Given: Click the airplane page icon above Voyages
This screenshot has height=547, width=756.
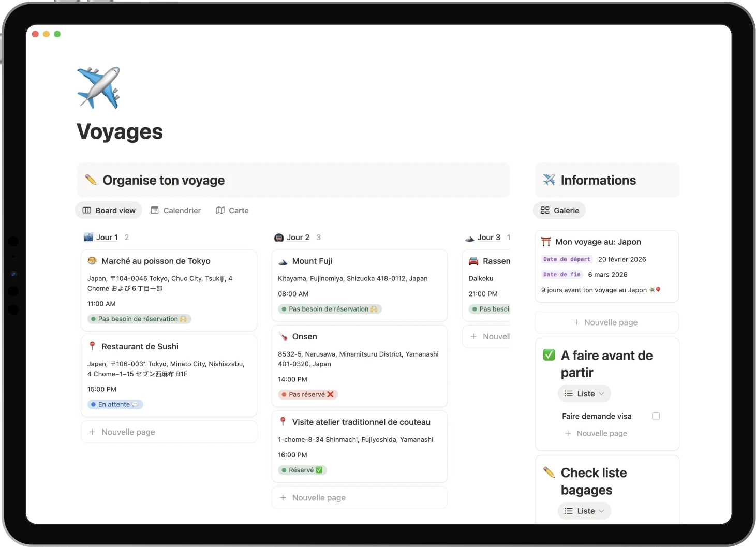Looking at the screenshot, I should [98, 87].
